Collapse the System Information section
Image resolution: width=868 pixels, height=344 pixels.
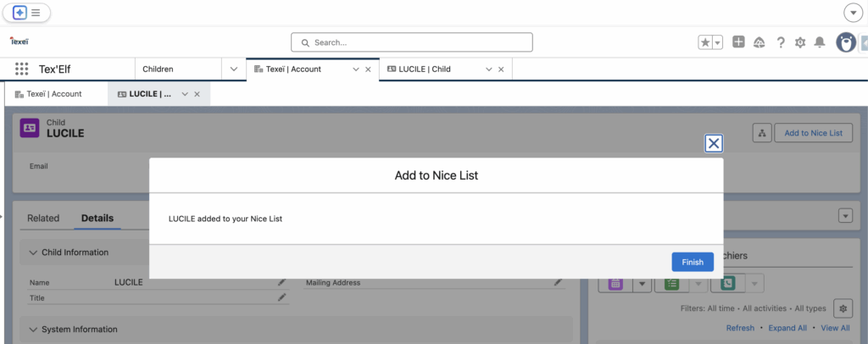point(34,329)
